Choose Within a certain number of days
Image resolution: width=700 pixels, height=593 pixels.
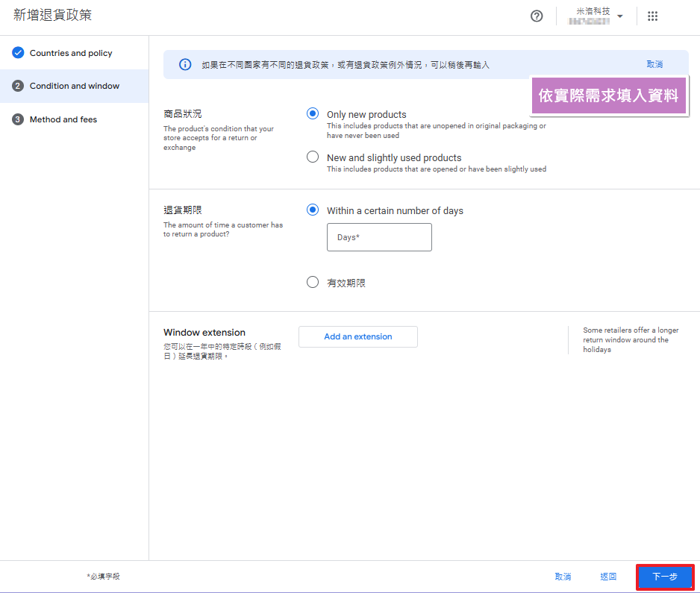coord(313,210)
